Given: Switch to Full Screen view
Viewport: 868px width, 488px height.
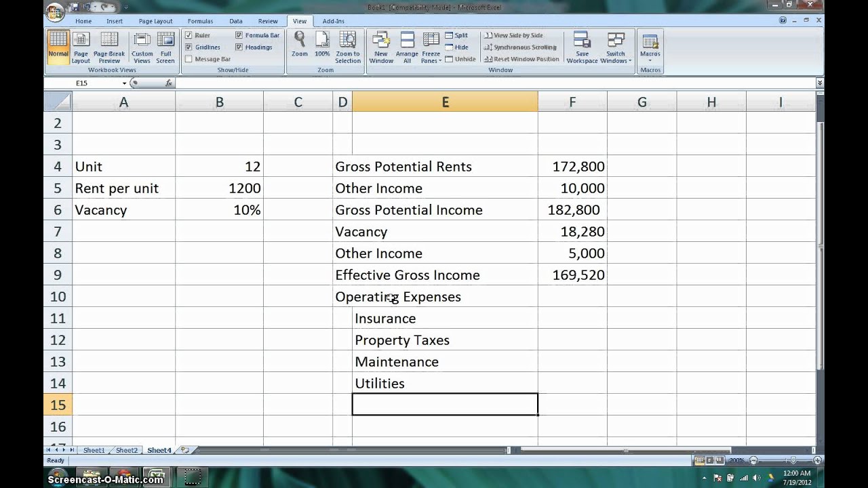Looking at the screenshot, I should tap(165, 47).
